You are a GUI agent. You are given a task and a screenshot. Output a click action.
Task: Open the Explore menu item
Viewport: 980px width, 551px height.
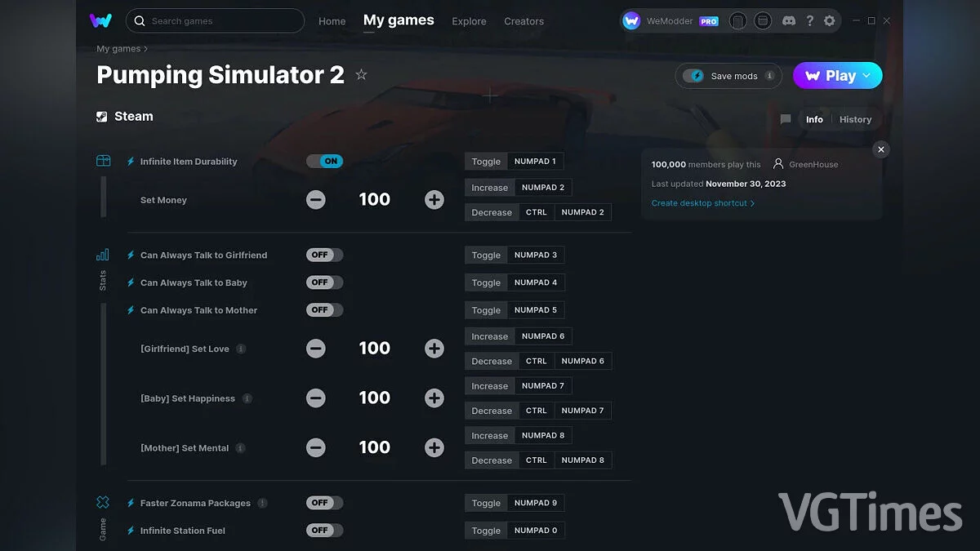coord(469,21)
